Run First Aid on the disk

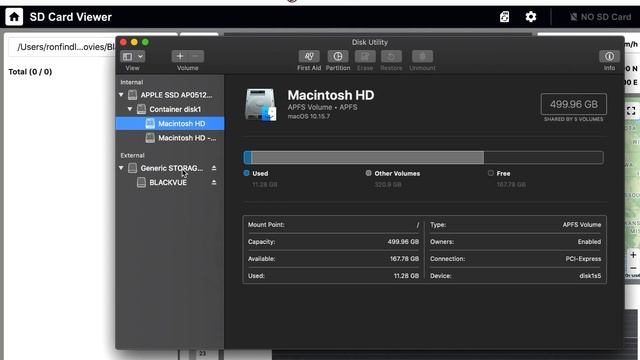click(309, 56)
